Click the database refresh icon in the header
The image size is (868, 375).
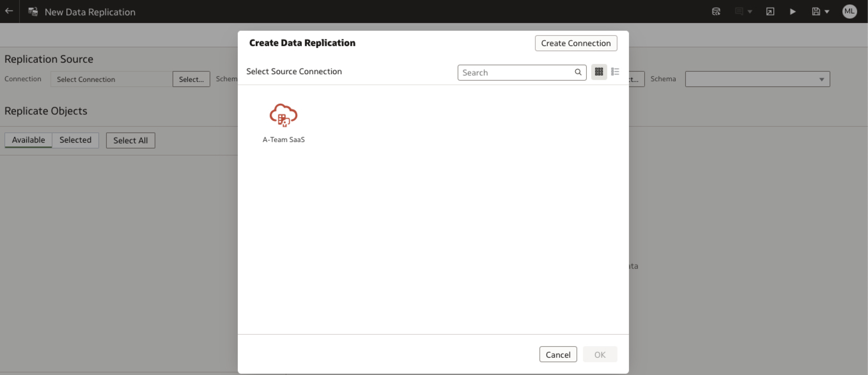coord(716,12)
